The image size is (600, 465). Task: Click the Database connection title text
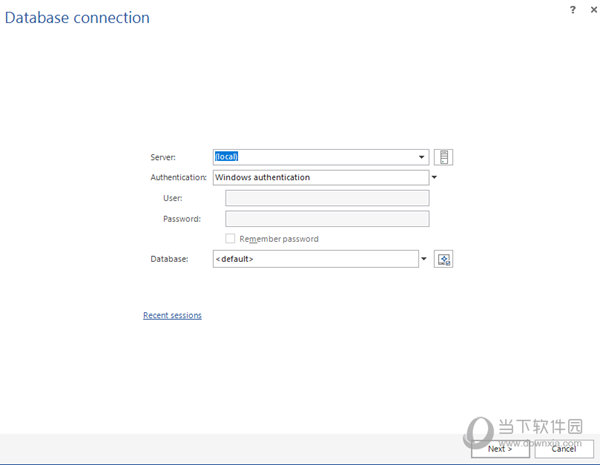[x=77, y=18]
